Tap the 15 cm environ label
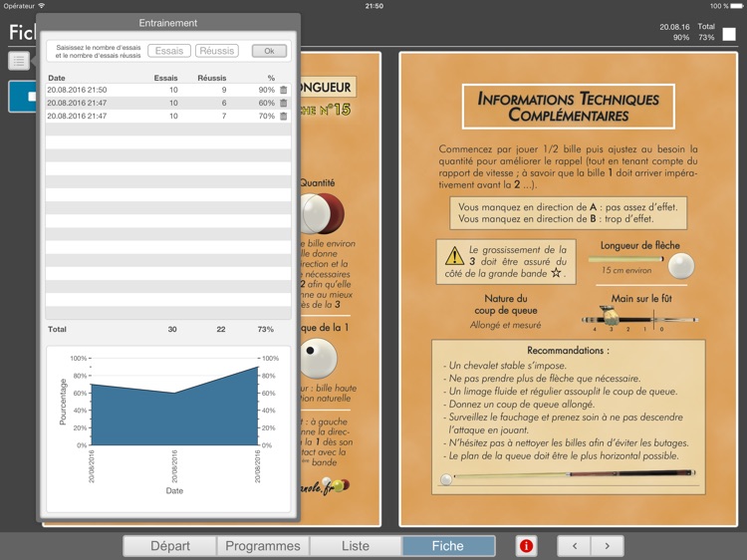This screenshot has width=747, height=560. (626, 270)
